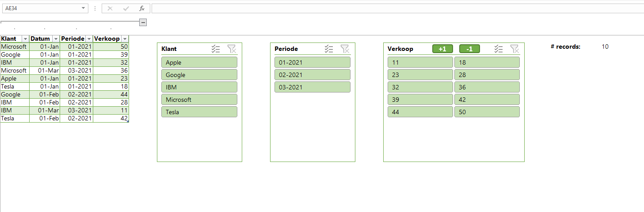
Task: Open the Datum column filter dropdown
Action: click(x=56, y=39)
